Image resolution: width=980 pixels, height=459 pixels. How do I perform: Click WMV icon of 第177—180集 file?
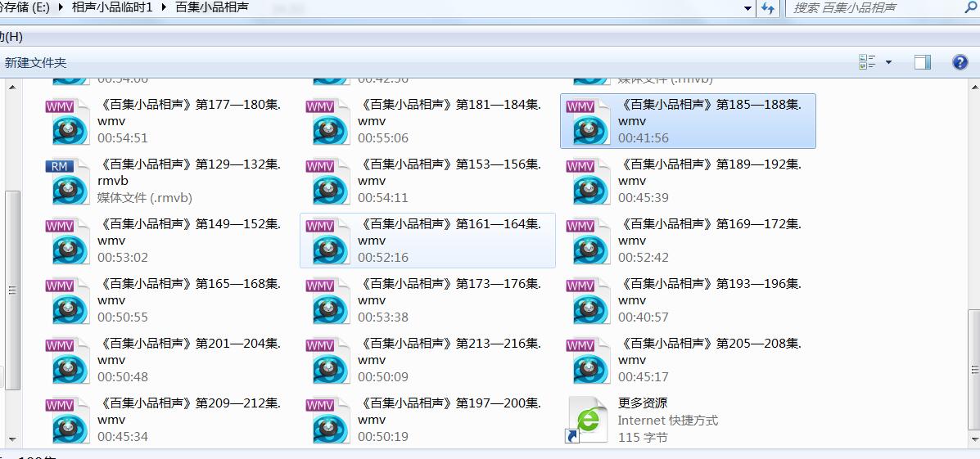click(69, 121)
